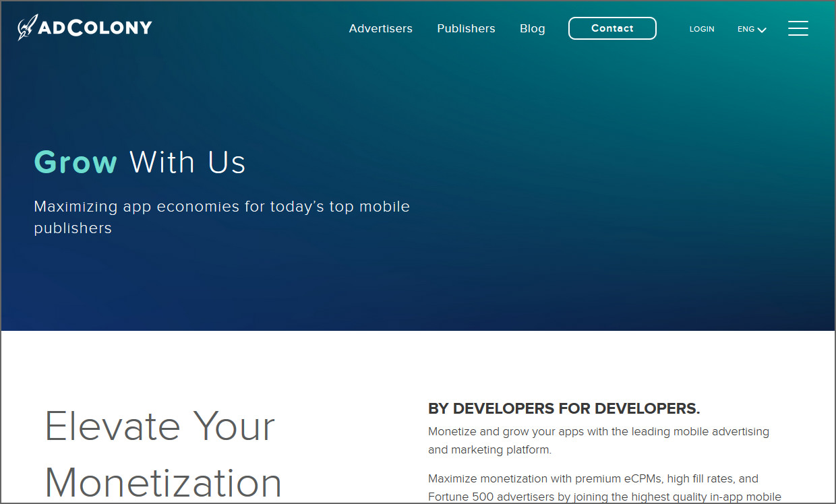Image resolution: width=836 pixels, height=504 pixels.
Task: Click the "BY DEVELOPERS FOR DEVELOPERS." heading
Action: [x=564, y=408]
